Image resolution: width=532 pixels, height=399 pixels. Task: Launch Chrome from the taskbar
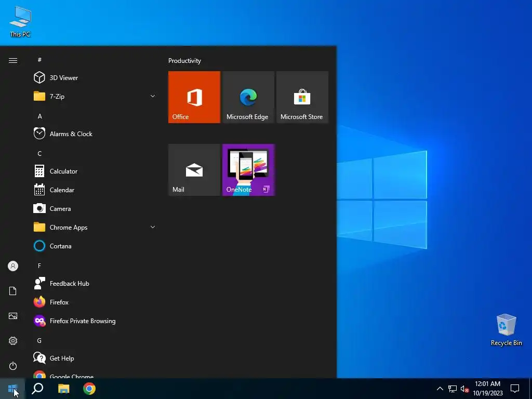pos(89,389)
